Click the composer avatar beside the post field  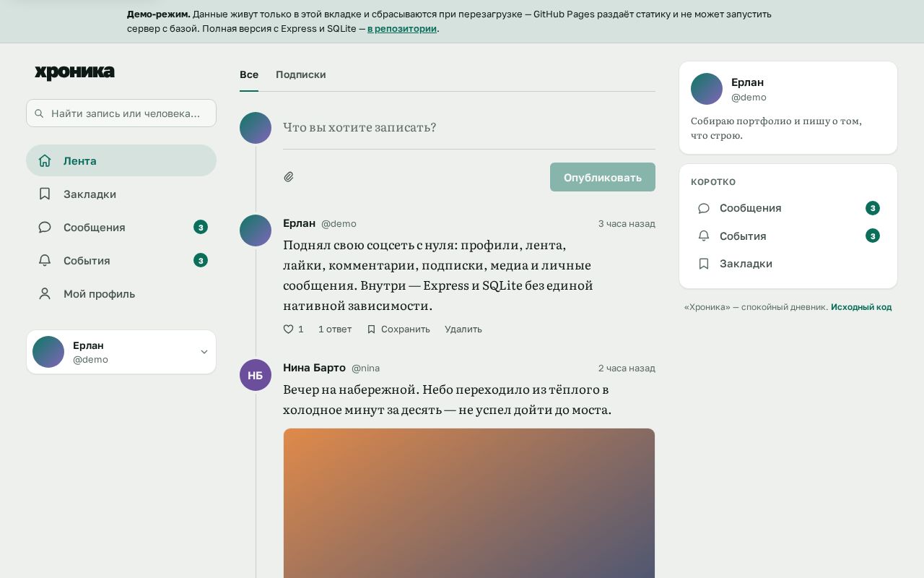(x=256, y=128)
